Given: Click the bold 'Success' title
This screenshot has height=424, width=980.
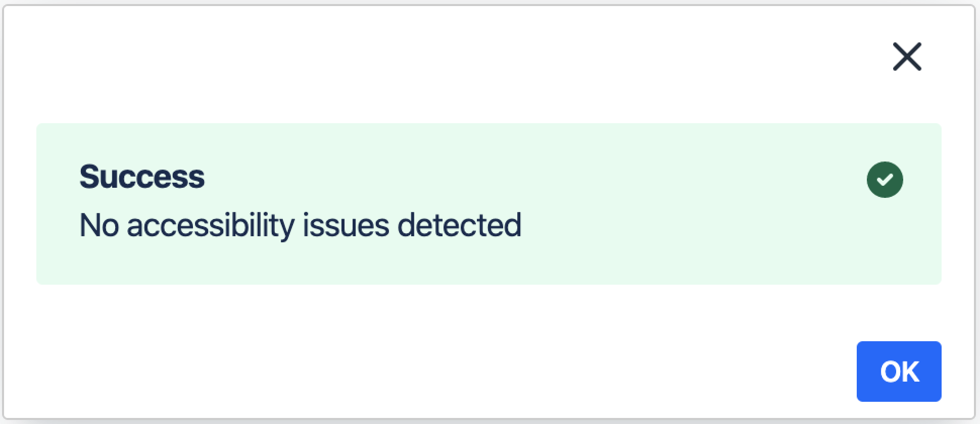Looking at the screenshot, I should pos(142,177).
